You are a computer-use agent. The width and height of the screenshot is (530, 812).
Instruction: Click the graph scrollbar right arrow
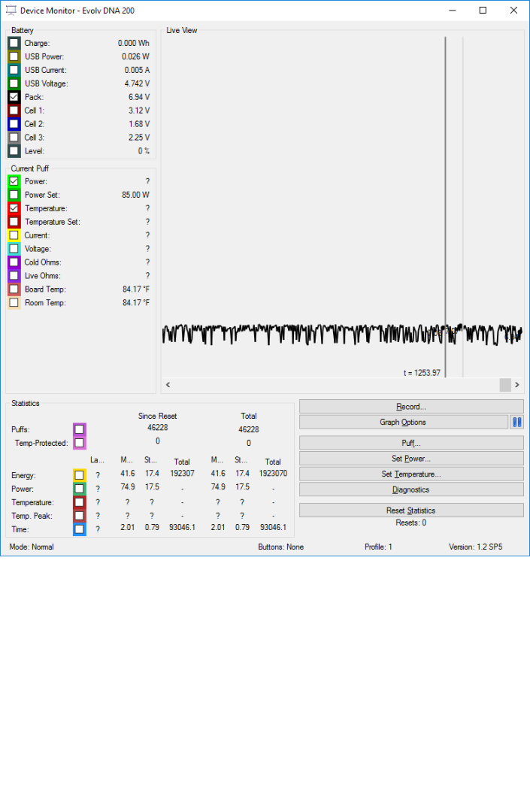click(x=517, y=385)
